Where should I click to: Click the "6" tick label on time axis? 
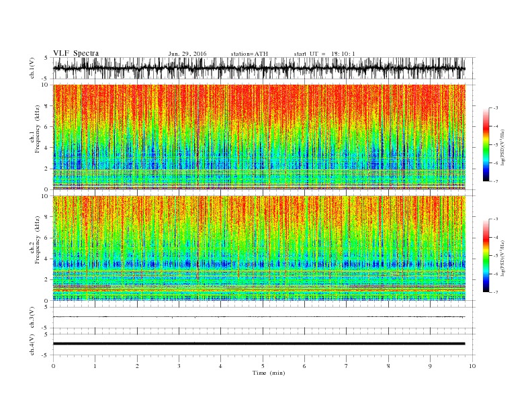click(305, 366)
